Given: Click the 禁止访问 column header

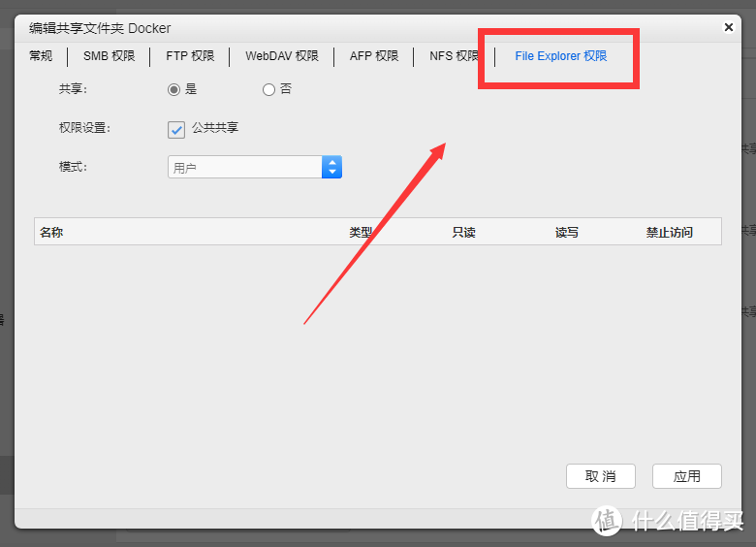Looking at the screenshot, I should [x=669, y=233].
